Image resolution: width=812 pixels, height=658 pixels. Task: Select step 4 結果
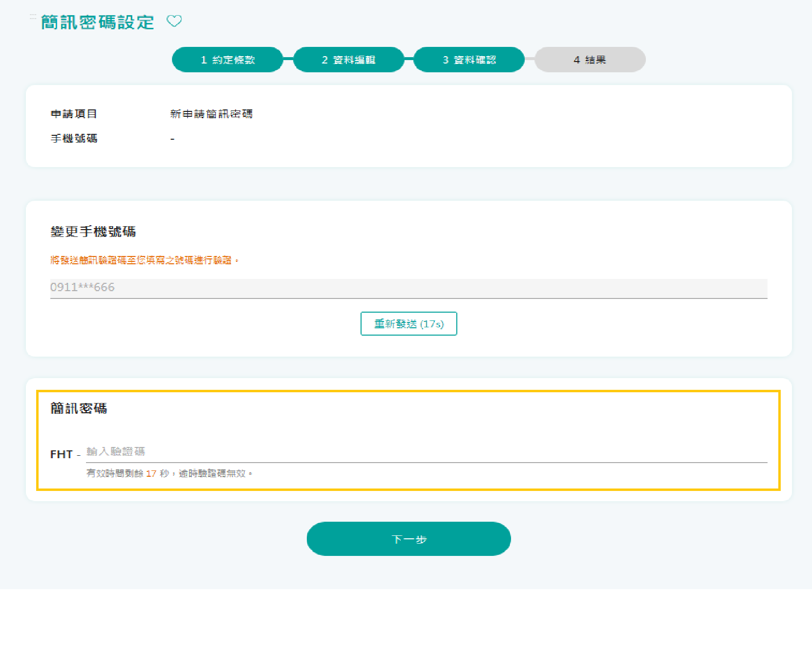coord(590,60)
